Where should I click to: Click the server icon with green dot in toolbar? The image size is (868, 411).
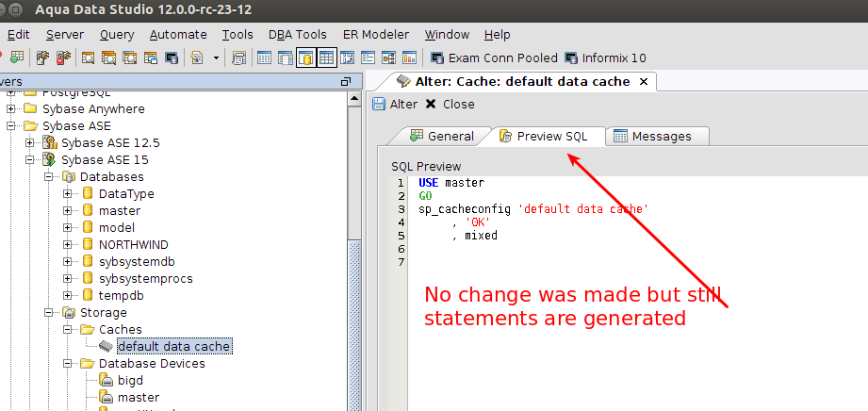coord(17,58)
